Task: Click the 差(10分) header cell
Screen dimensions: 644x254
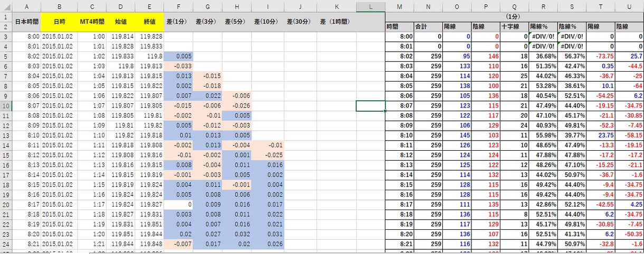Action: pyautogui.click(x=268, y=22)
